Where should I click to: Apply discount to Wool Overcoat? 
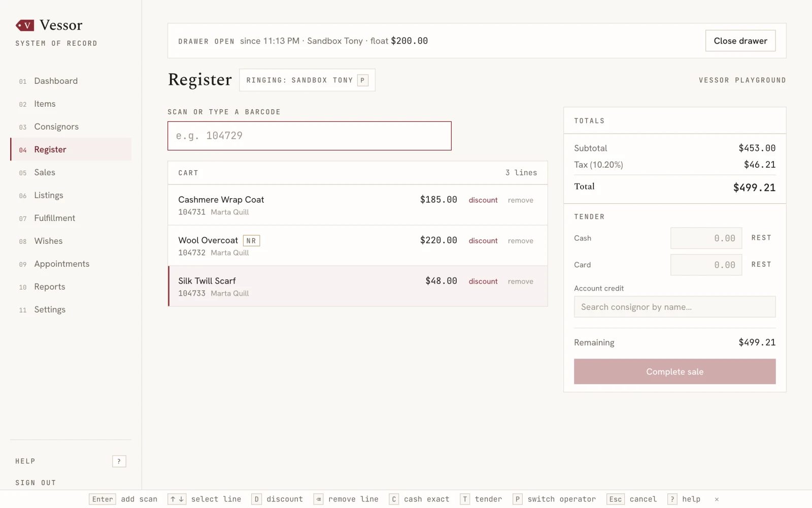(x=483, y=241)
